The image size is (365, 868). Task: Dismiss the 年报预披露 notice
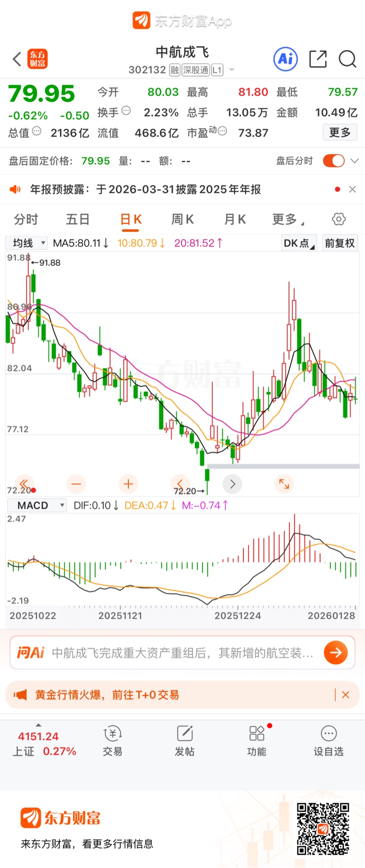352,189
